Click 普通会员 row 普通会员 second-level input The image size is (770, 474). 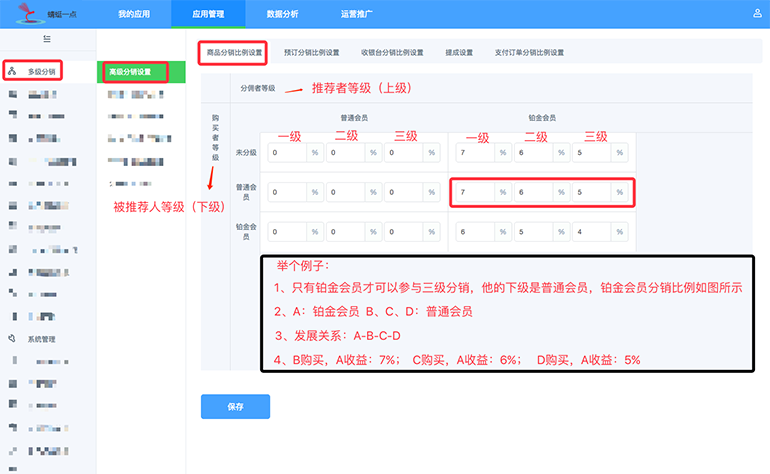pyautogui.click(x=345, y=192)
